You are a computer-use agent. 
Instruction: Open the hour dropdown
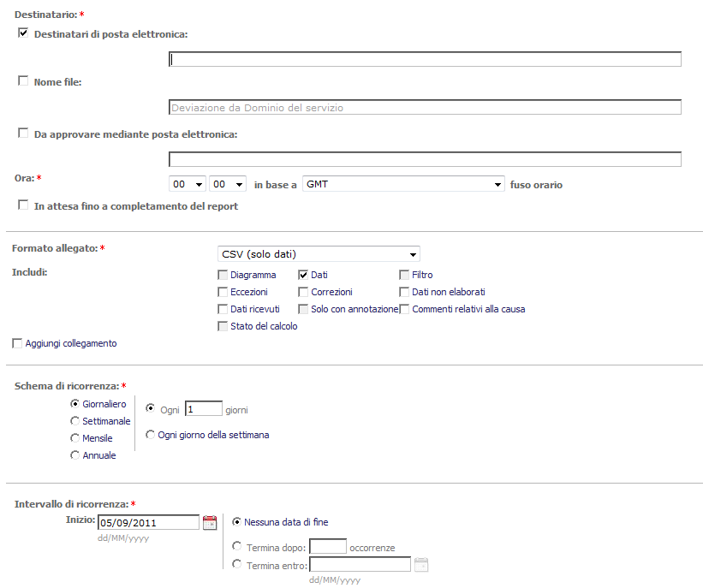click(188, 184)
